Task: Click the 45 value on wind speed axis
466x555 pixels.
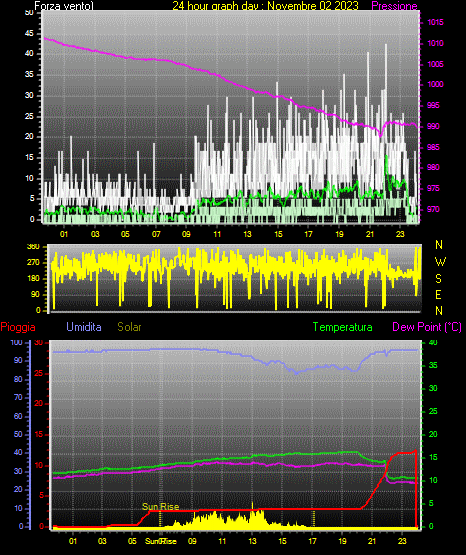Action: click(x=29, y=33)
